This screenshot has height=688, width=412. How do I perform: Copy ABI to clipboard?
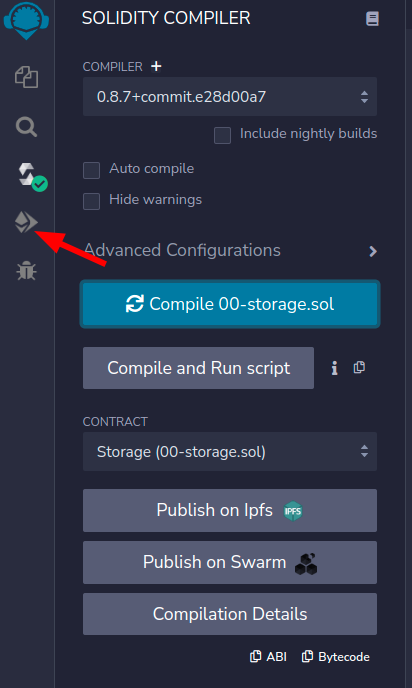268,657
